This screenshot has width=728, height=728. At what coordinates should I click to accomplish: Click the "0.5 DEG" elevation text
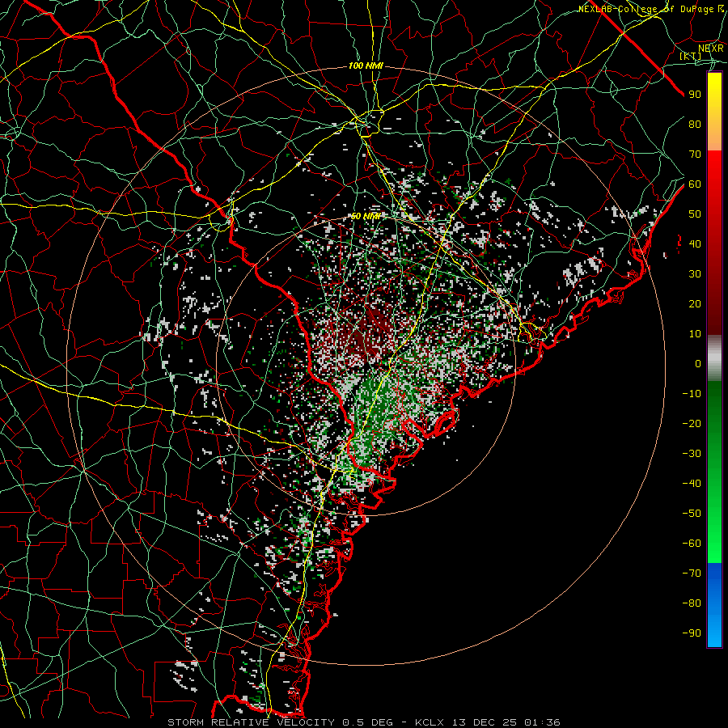coord(368,722)
